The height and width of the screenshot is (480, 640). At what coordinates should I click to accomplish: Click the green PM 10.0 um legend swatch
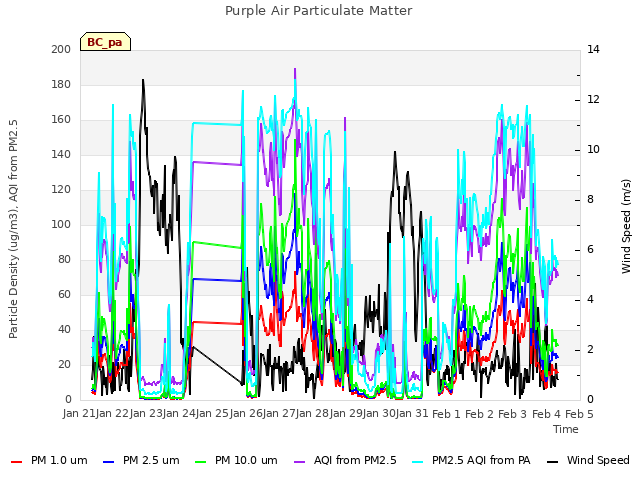click(x=201, y=462)
